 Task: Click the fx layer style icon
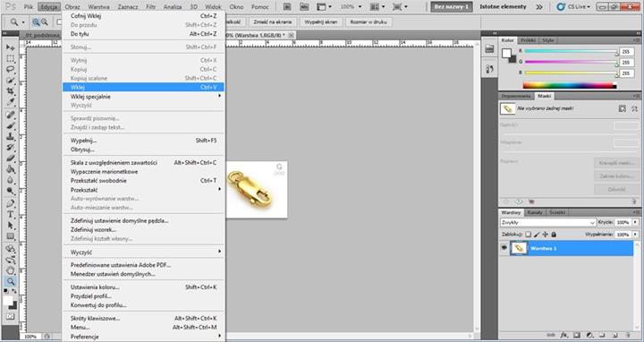[x=563, y=336]
